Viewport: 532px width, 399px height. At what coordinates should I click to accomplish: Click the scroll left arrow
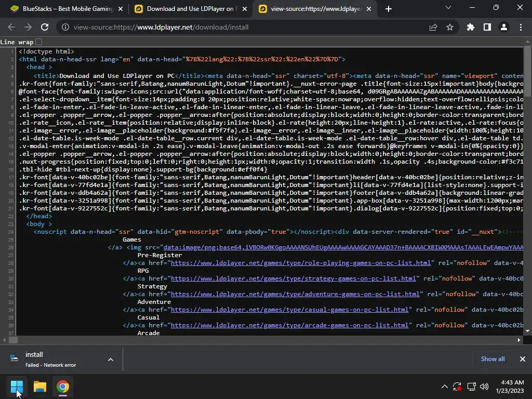point(4,340)
